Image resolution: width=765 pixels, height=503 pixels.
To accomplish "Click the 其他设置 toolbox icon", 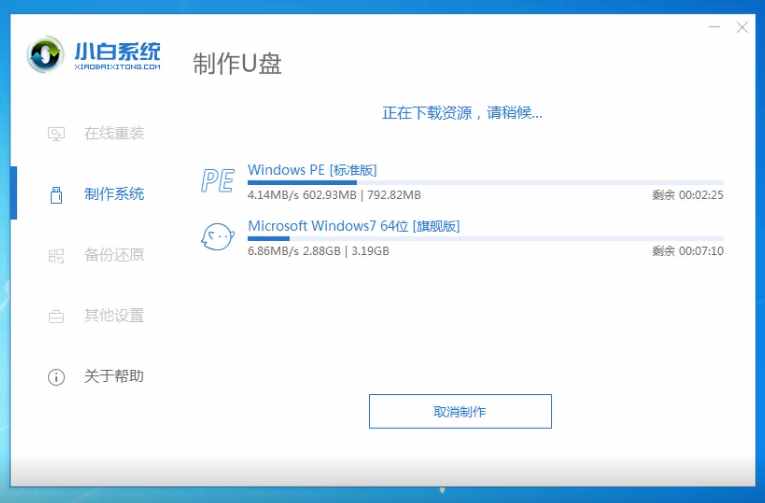I will click(56, 316).
